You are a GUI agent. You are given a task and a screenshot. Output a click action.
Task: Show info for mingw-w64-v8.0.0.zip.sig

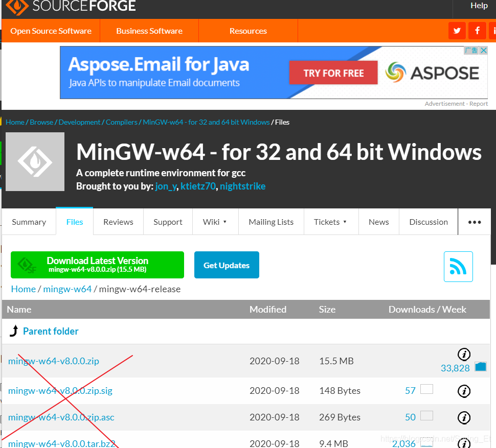pos(464,391)
